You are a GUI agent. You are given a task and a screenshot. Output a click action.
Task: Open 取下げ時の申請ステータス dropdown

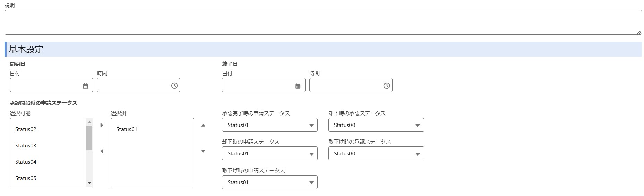(x=270, y=182)
